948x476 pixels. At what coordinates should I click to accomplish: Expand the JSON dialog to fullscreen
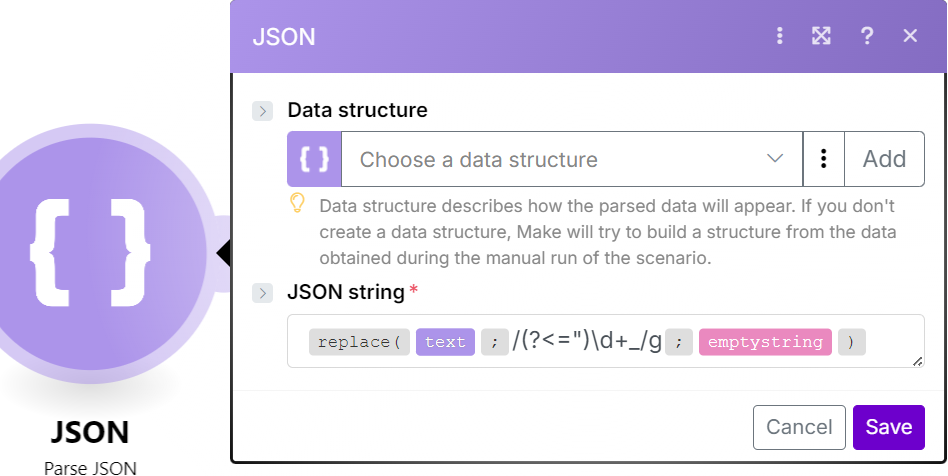pos(821,36)
